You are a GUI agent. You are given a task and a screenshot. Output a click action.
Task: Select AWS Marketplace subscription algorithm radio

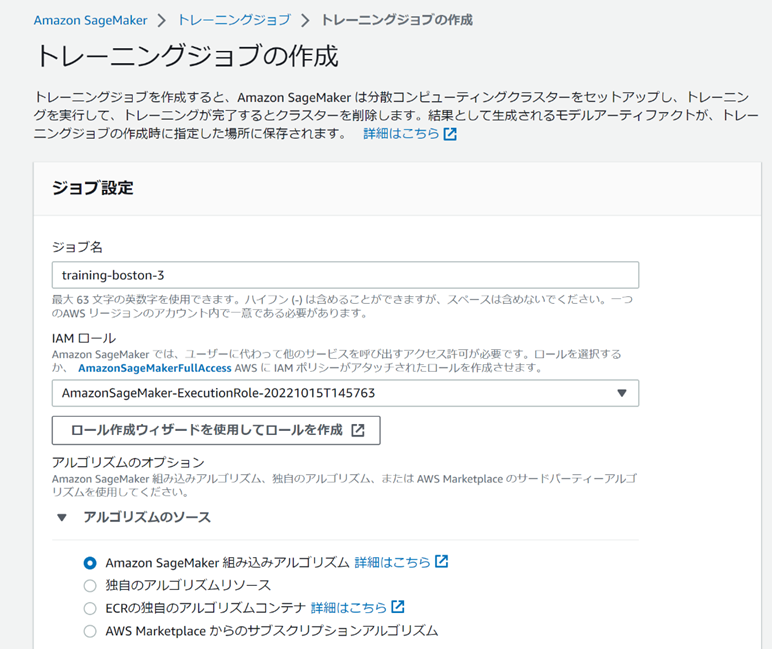[x=90, y=631]
